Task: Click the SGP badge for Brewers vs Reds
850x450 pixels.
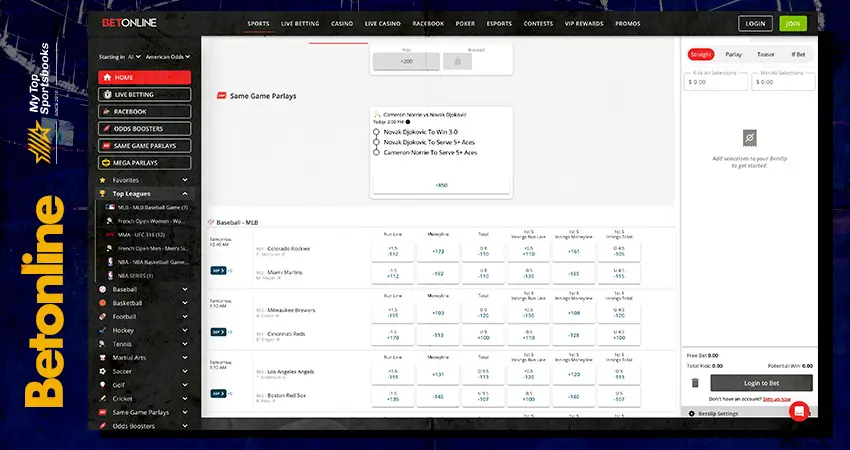Action: click(218, 332)
